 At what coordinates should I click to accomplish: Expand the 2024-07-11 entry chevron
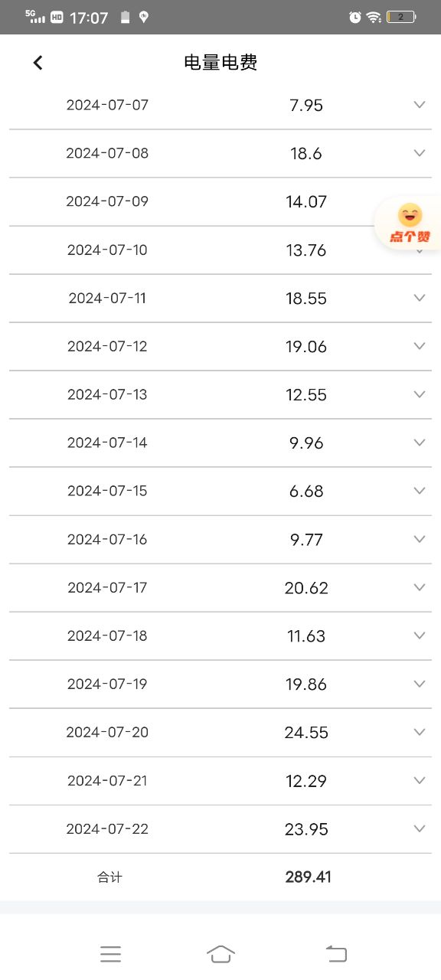(x=419, y=298)
